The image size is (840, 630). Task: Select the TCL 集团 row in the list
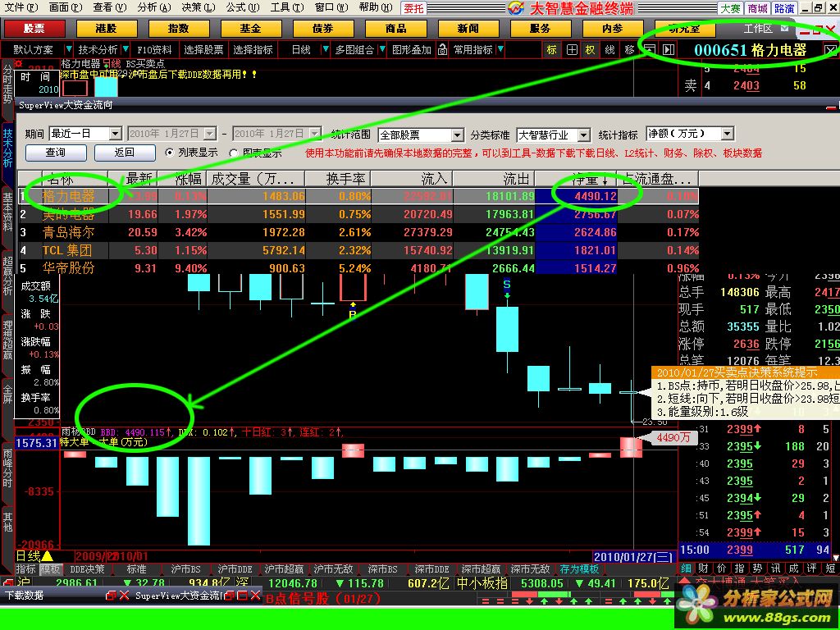358,250
